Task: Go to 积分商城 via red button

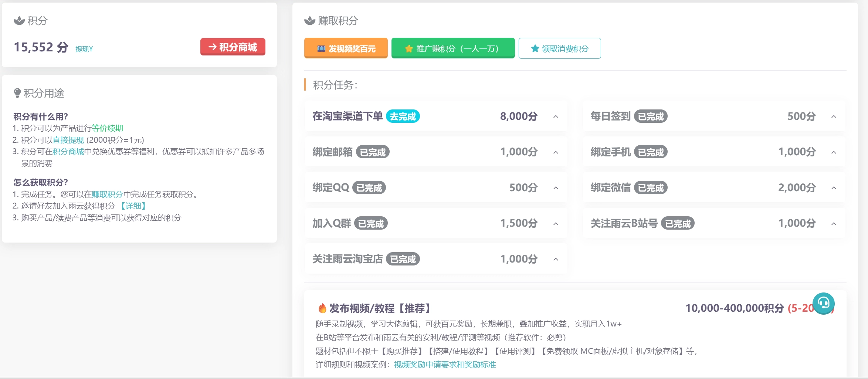Action: [233, 47]
